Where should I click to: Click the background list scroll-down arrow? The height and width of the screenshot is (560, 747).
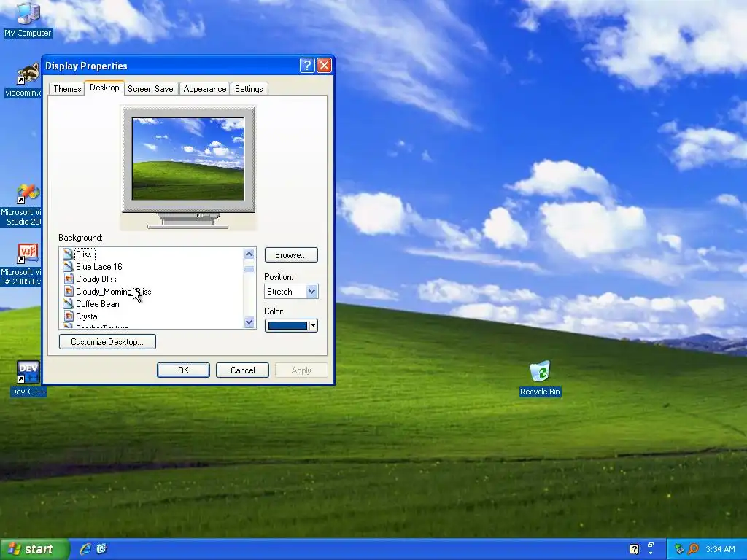tap(249, 322)
